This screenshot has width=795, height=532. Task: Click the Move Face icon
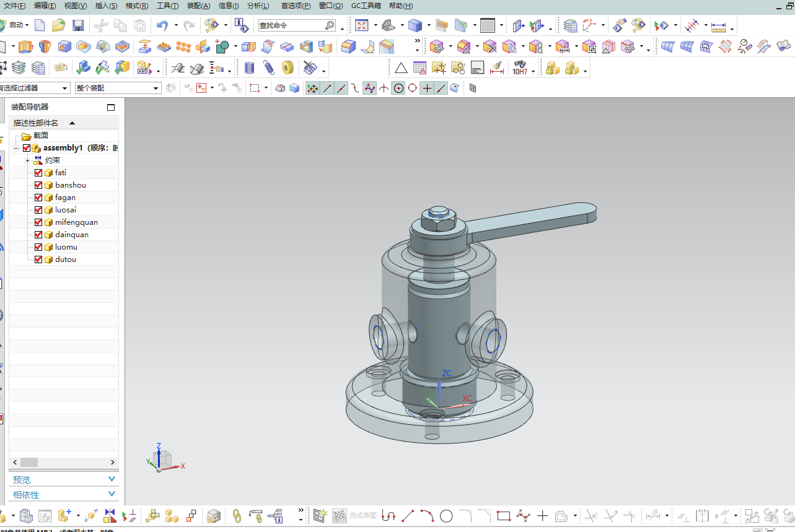click(x=437, y=46)
